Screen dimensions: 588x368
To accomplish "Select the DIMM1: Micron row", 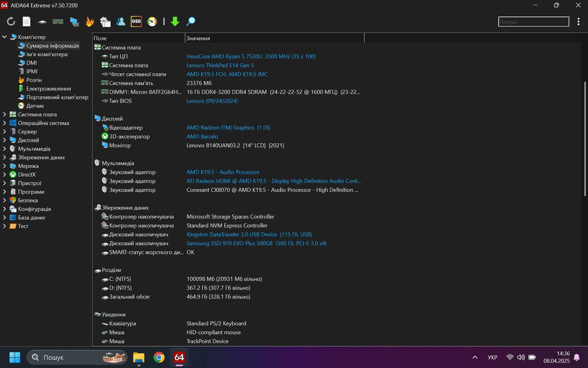I will pyautogui.click(x=228, y=92).
